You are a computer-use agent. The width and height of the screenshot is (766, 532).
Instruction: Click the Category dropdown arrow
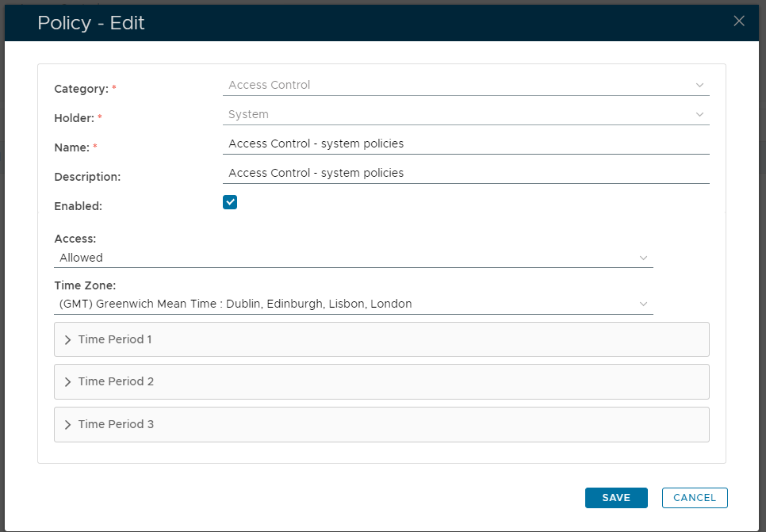tap(699, 85)
